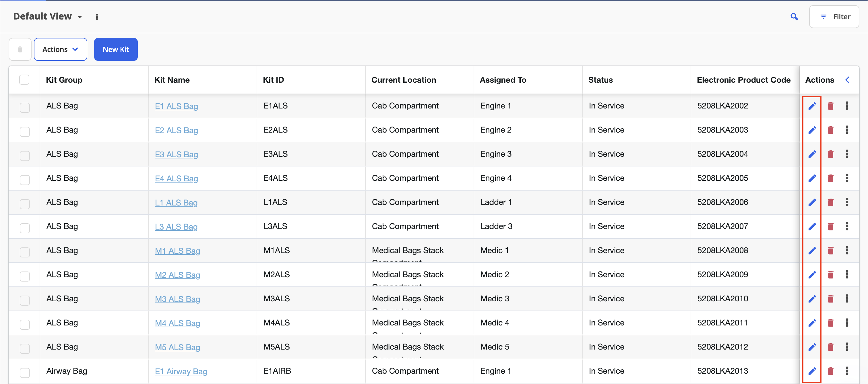Sort by Electronic Product Code header

click(x=743, y=80)
